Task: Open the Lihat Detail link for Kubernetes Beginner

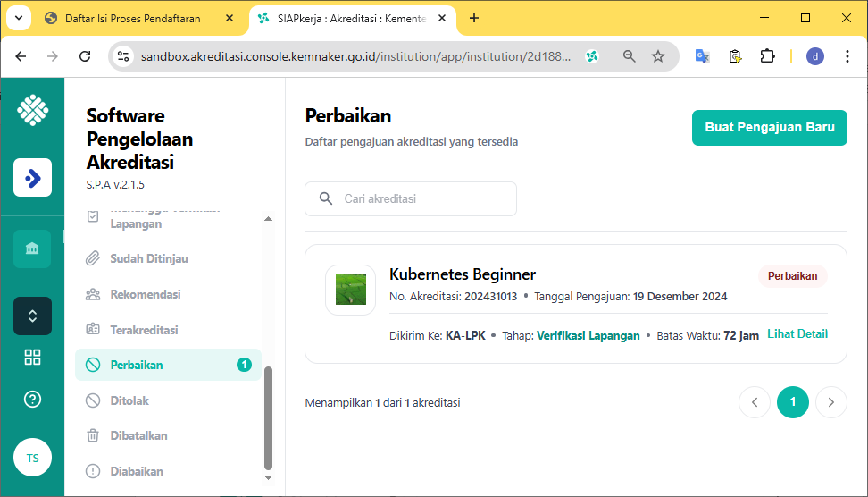Action: click(x=797, y=334)
